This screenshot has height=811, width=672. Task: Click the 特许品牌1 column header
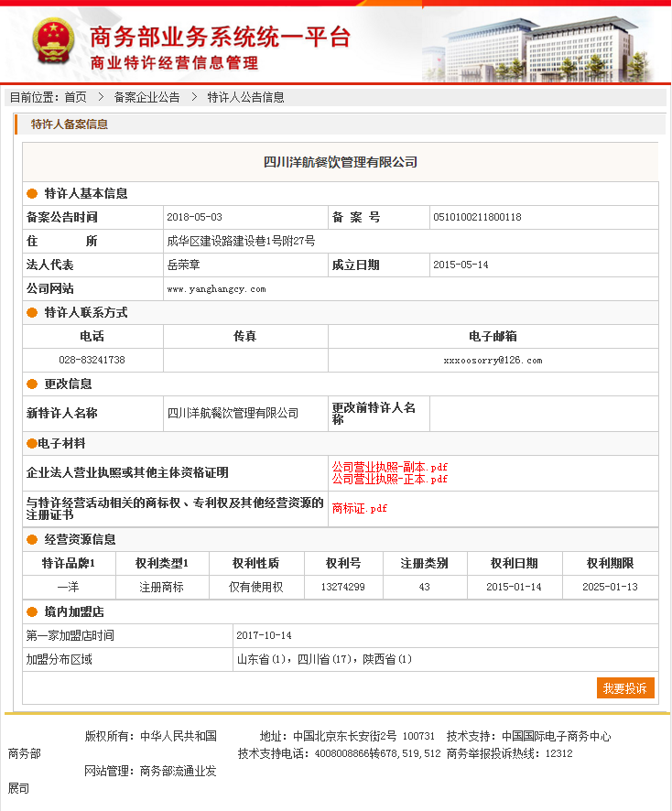[x=69, y=563]
